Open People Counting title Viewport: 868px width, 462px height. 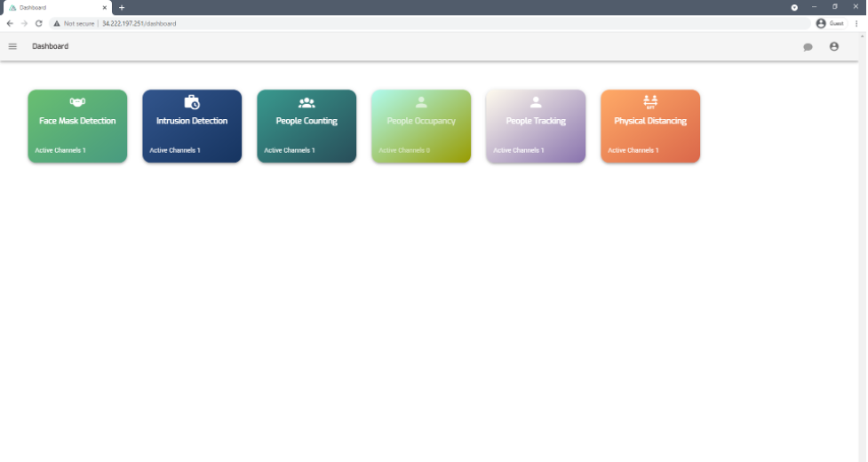coord(307,121)
